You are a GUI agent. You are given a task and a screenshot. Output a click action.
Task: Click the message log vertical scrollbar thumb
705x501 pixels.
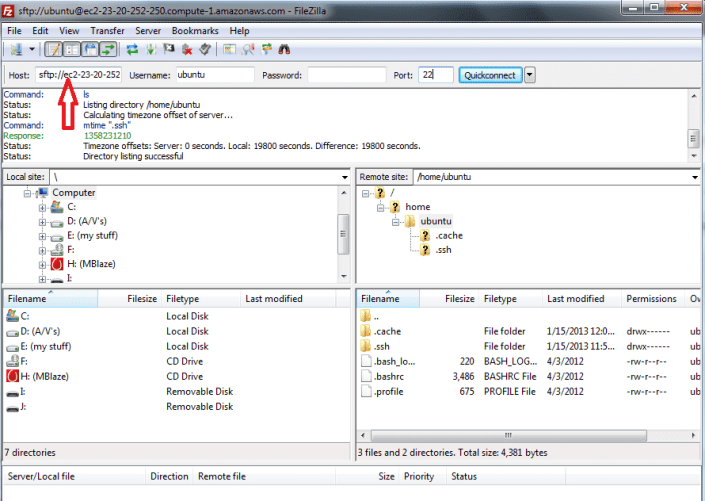point(693,139)
